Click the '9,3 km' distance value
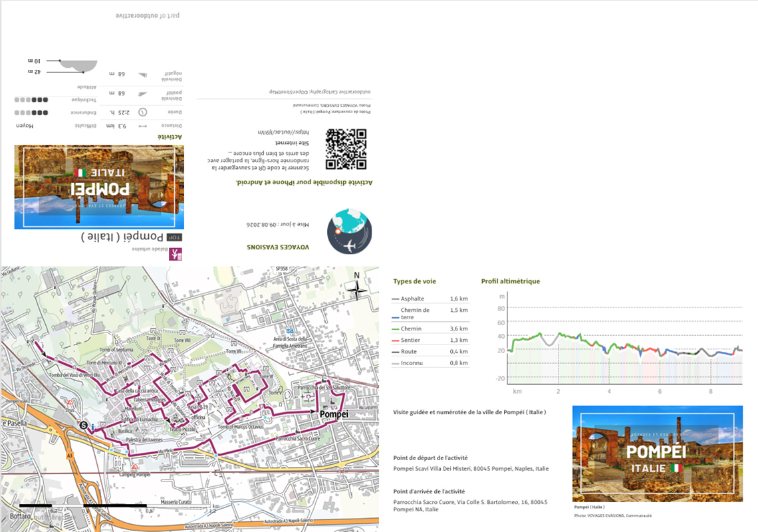Screen dimensions: 758x532 pos(116,126)
